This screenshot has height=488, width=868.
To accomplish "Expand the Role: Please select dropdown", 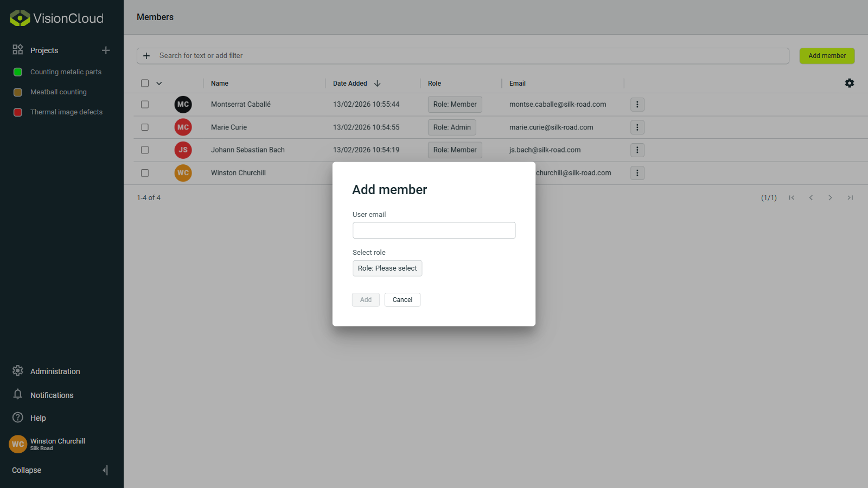I will [387, 268].
